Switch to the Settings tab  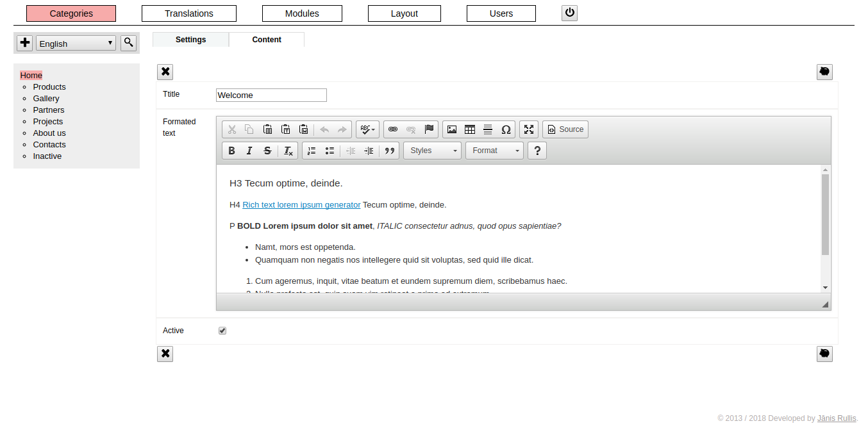click(191, 40)
